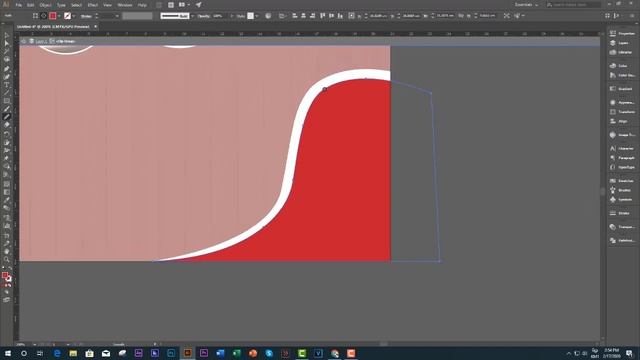Screen dimensions: 640x360
Task: Click the red fill swatch in control bar
Action: (x=53, y=16)
